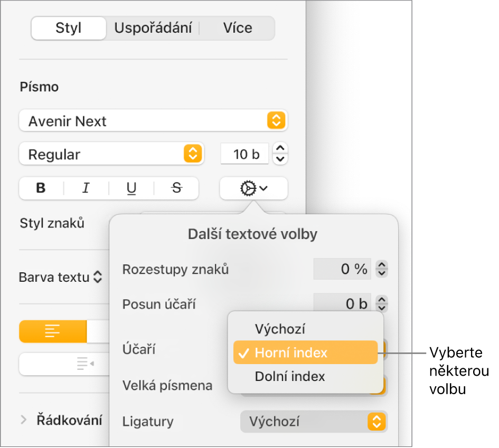Screen dimensions: 499x448
Task: Toggle underline formatting button
Action: pos(131,188)
